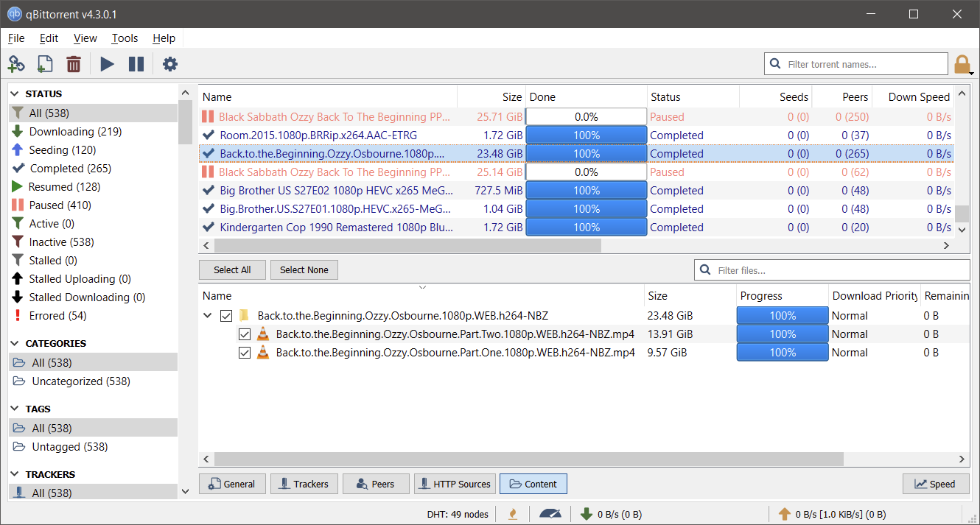Collapse the TAGS sidebar section
The image size is (980, 525).
pos(15,409)
